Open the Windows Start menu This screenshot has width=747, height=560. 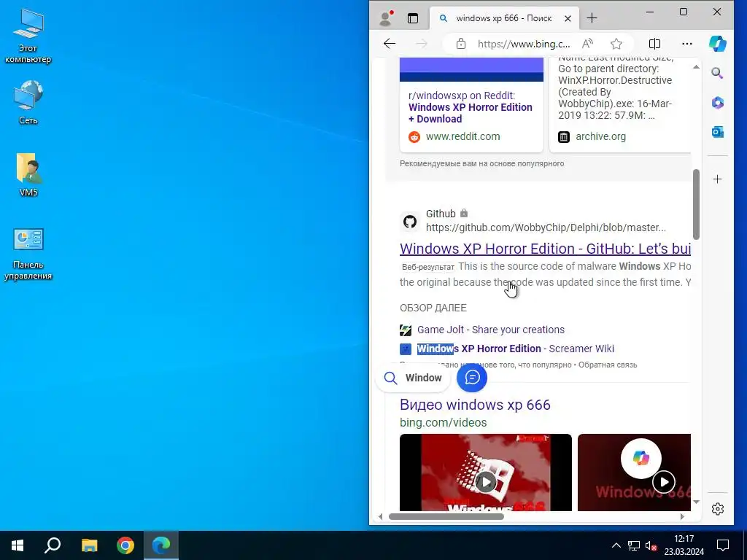[18, 545]
